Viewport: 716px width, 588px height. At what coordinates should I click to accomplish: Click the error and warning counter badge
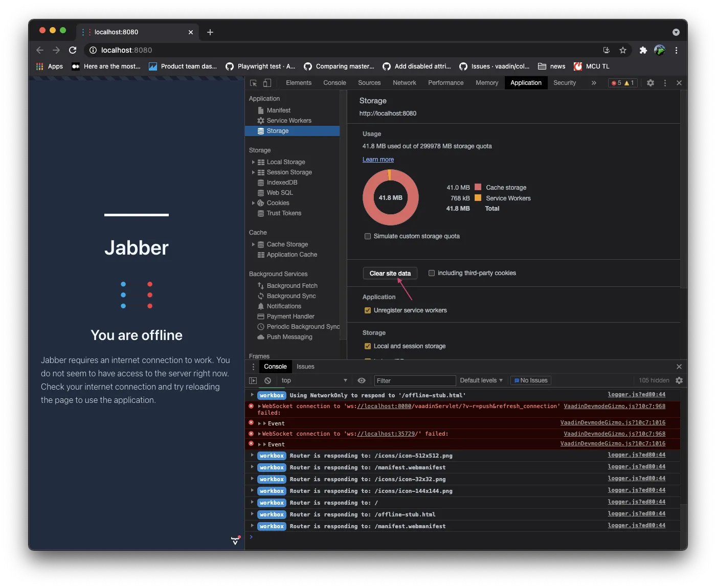623,83
